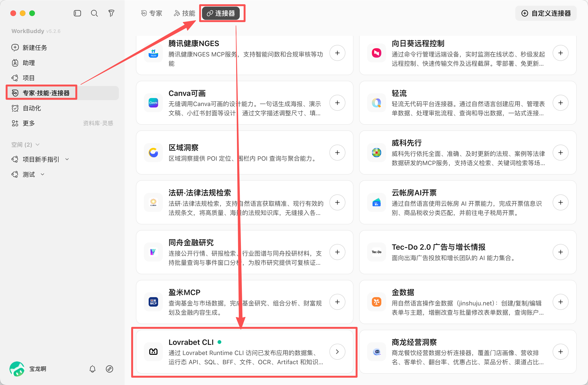Add the Tec-Do 2.0 connector
This screenshot has width=588, height=385.
[x=560, y=252]
